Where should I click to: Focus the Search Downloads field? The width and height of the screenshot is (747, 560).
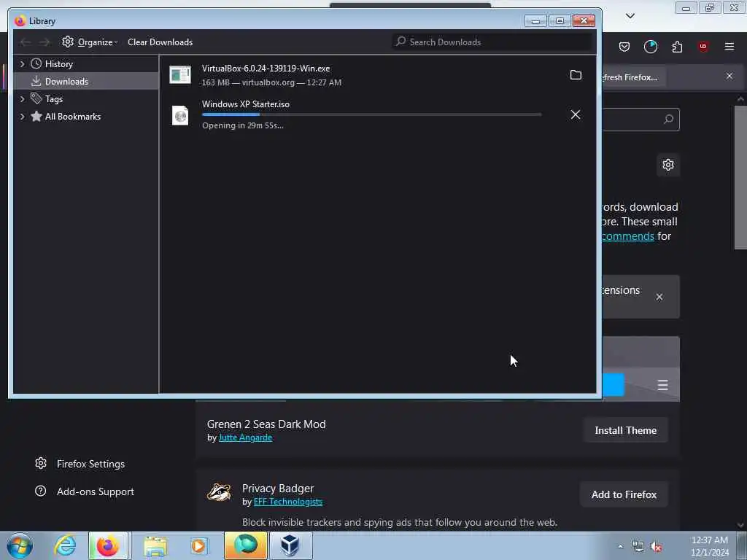pos(492,42)
